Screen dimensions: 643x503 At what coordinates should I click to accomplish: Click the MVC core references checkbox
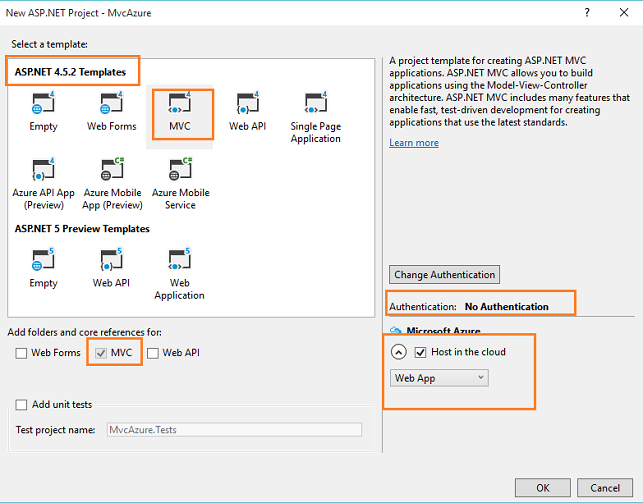click(x=101, y=353)
